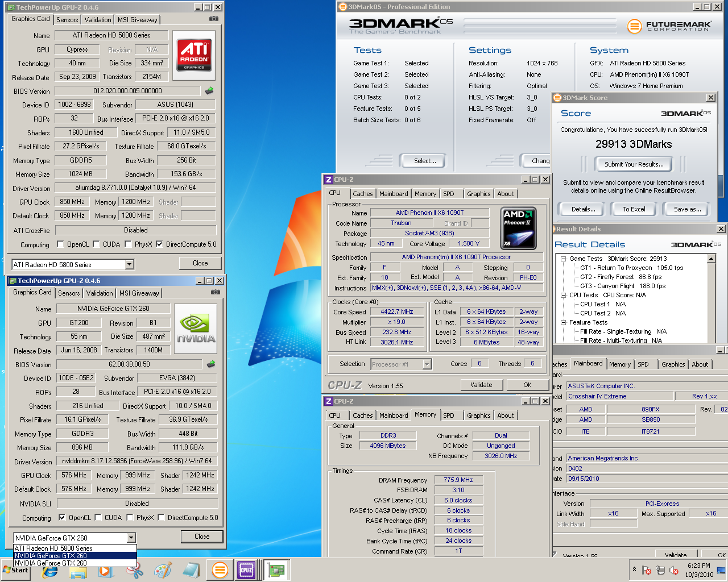Toggle CUDA checkbox in ATI GPU-Z
The width and height of the screenshot is (728, 582).
click(96, 244)
